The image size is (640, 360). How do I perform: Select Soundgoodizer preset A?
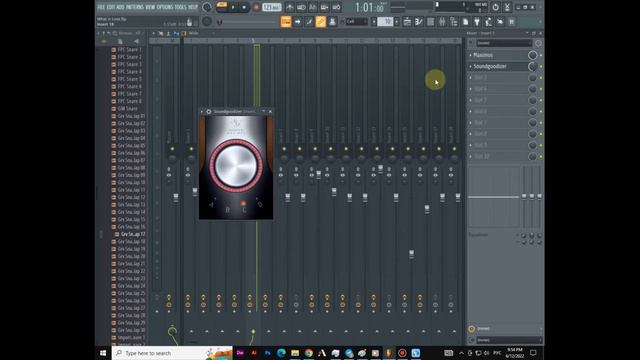pyautogui.click(x=211, y=204)
